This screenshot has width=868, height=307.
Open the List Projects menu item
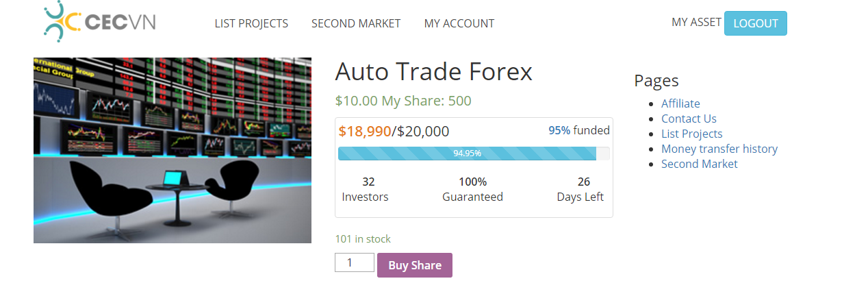pyautogui.click(x=251, y=23)
